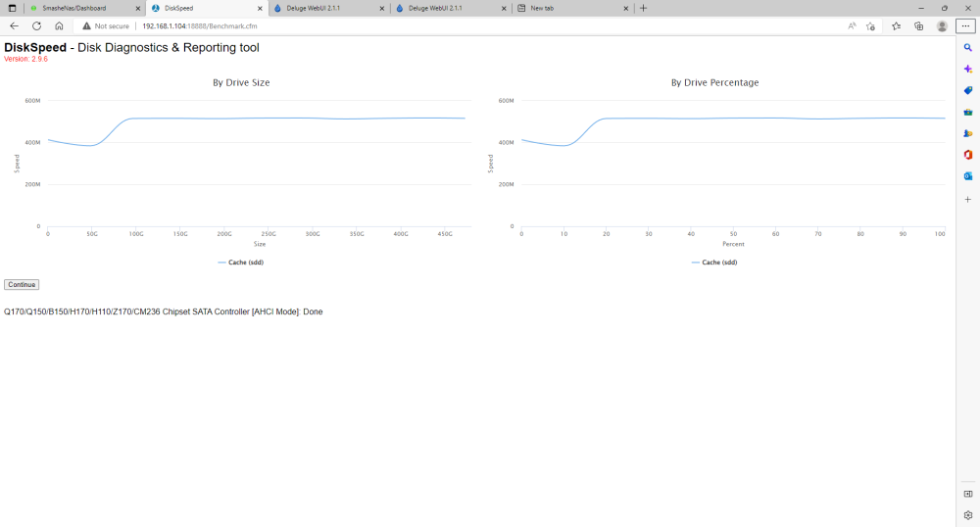Toggle Cache (sdd) legend under By Drive Percentage
Viewport: 980px width, 527px height.
pyautogui.click(x=714, y=263)
